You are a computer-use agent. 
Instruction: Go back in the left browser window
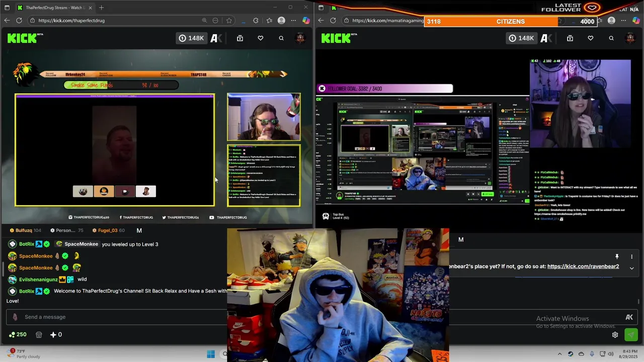click(x=7, y=21)
